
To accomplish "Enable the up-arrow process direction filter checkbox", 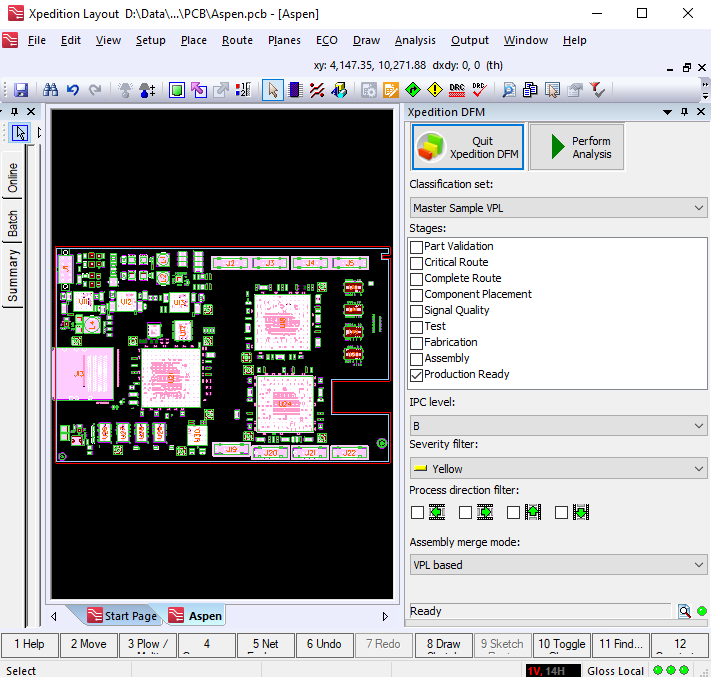I will click(513, 512).
